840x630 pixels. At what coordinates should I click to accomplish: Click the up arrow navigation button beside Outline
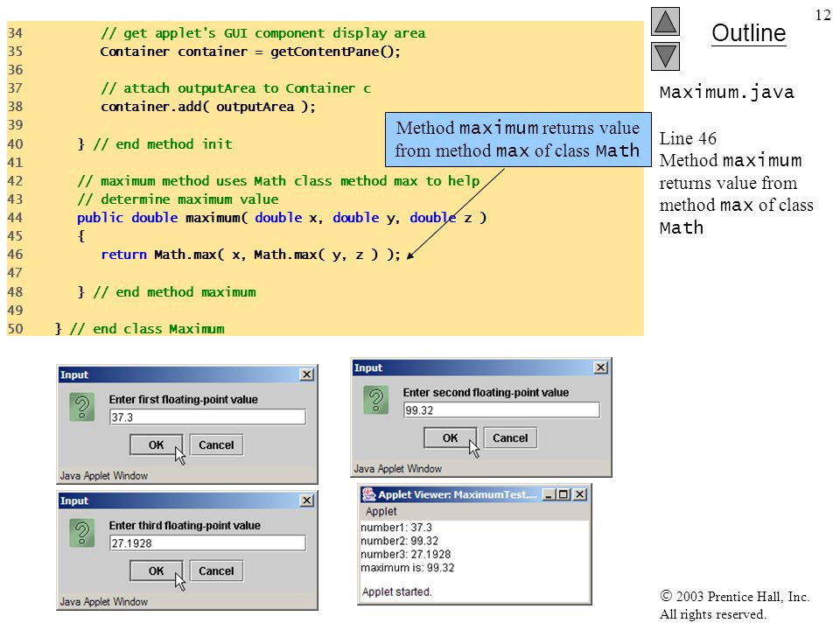coord(665,21)
